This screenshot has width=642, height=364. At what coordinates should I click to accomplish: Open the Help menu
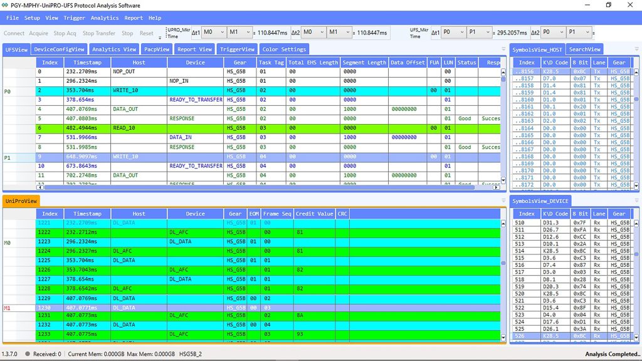click(155, 18)
